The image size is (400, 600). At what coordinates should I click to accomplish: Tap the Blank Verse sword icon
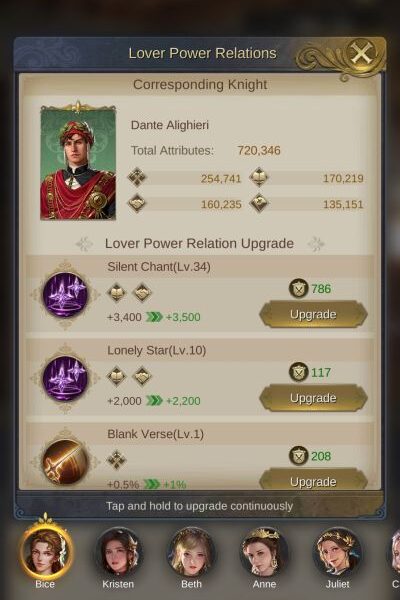point(65,461)
